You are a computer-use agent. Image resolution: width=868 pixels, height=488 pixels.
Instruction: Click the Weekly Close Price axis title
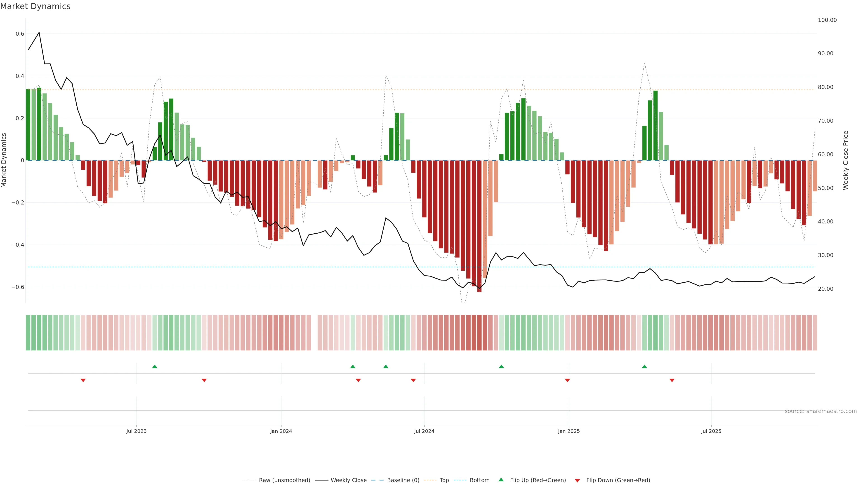pos(845,160)
